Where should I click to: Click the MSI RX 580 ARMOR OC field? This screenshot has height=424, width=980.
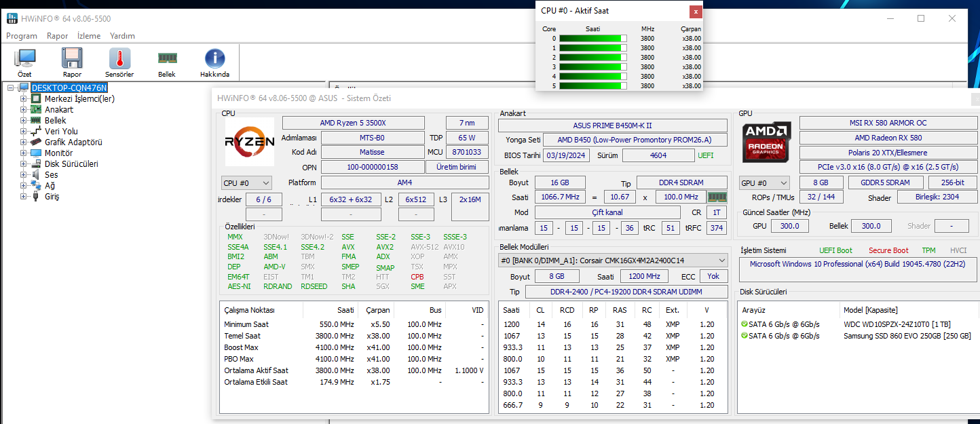tap(888, 123)
